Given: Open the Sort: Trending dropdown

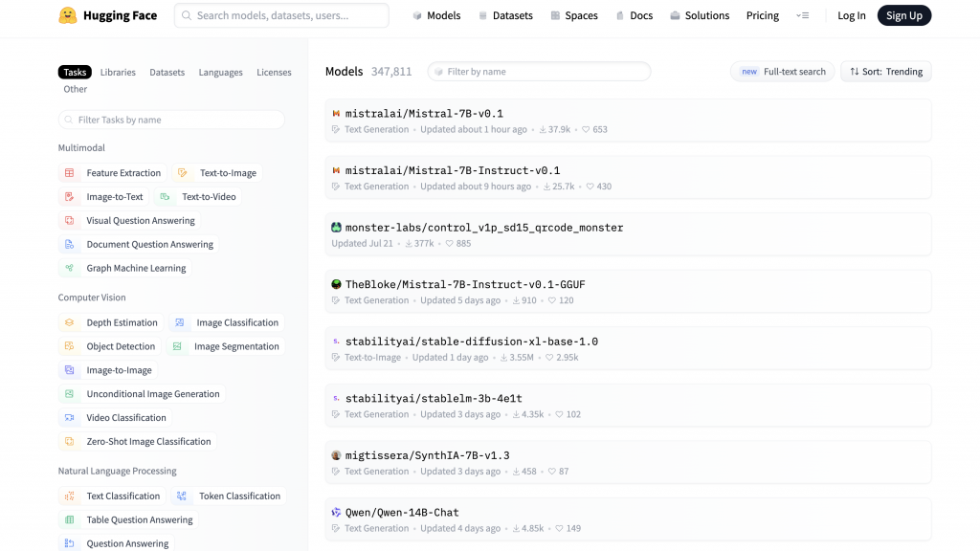Looking at the screenshot, I should pyautogui.click(x=885, y=71).
